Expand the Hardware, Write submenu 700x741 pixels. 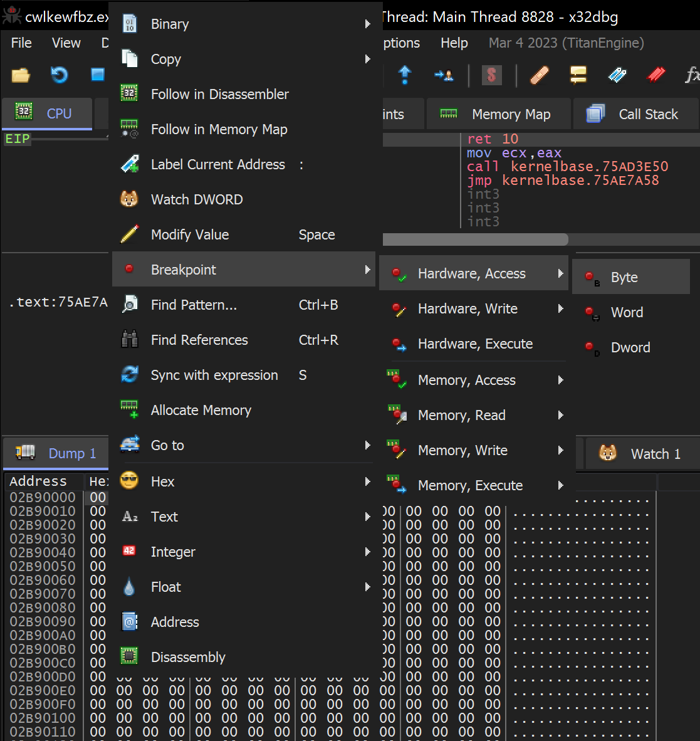561,308
